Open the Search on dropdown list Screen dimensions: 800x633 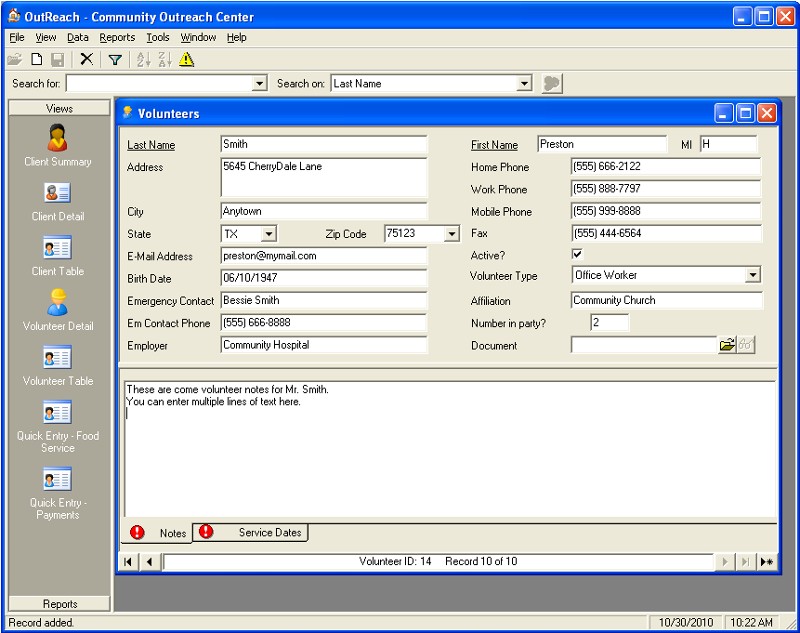[524, 84]
